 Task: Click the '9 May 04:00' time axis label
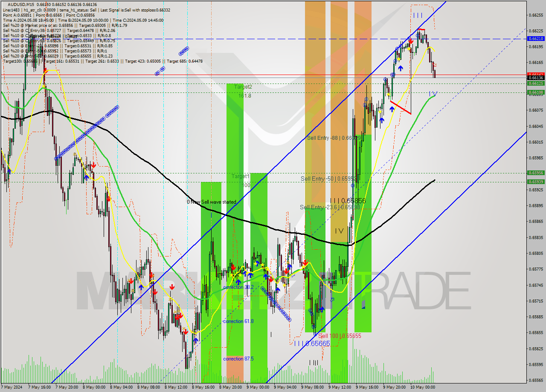(x=285, y=388)
